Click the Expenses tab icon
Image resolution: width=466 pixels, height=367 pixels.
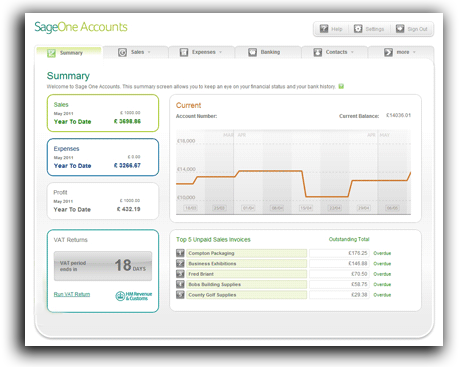[184, 52]
